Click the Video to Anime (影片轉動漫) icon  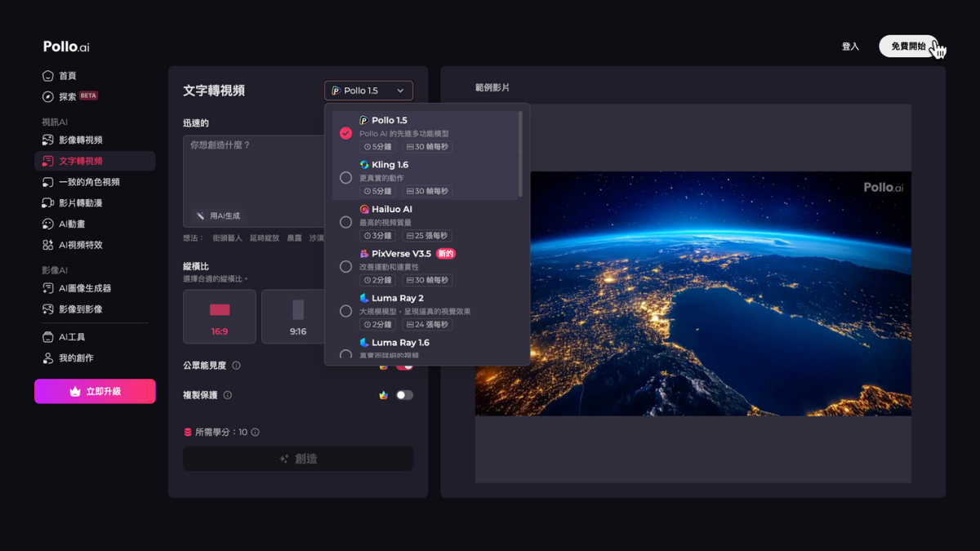click(x=47, y=203)
